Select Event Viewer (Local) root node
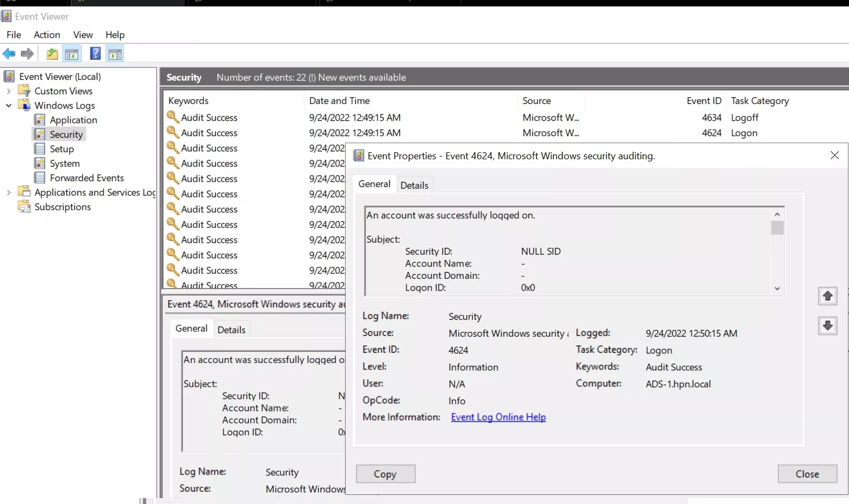849x504 pixels. click(x=60, y=77)
